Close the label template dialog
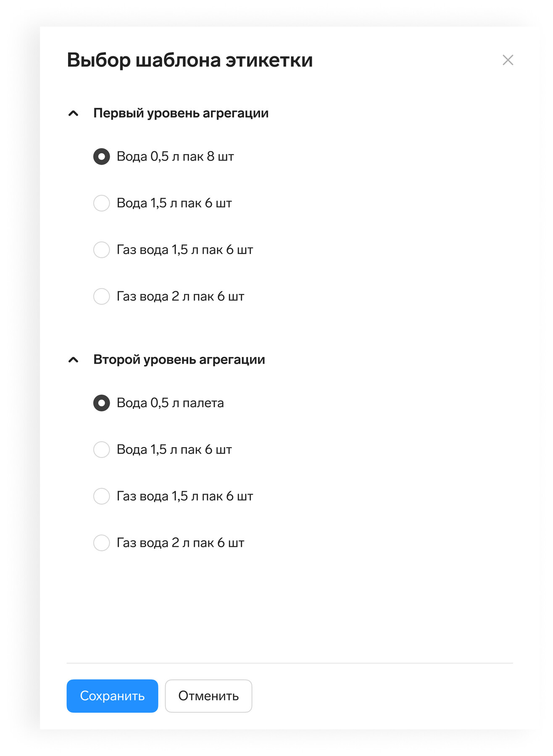This screenshot has height=756, width=553. click(508, 60)
